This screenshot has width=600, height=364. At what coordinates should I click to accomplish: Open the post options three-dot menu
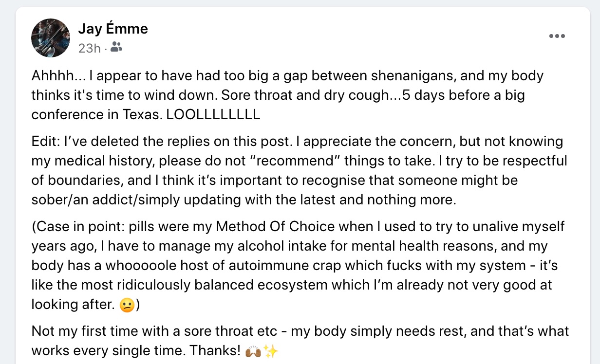[557, 36]
